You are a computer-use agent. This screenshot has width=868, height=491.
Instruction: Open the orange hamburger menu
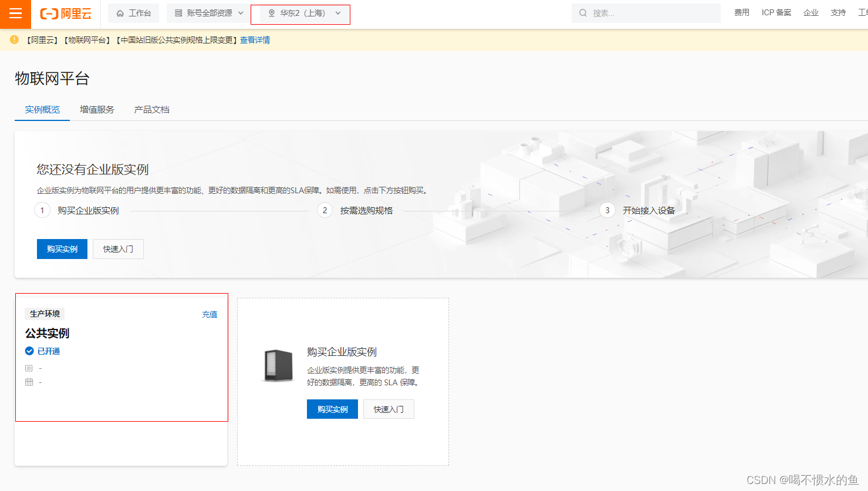pyautogui.click(x=15, y=14)
